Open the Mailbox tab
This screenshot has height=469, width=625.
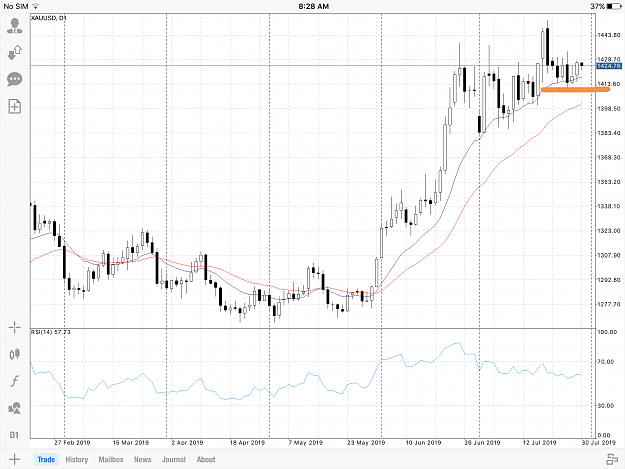[111, 459]
